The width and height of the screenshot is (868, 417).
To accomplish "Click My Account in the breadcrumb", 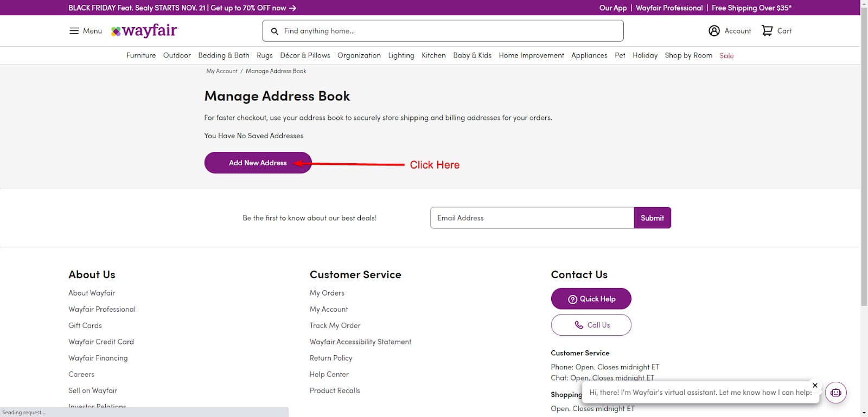I will point(222,71).
